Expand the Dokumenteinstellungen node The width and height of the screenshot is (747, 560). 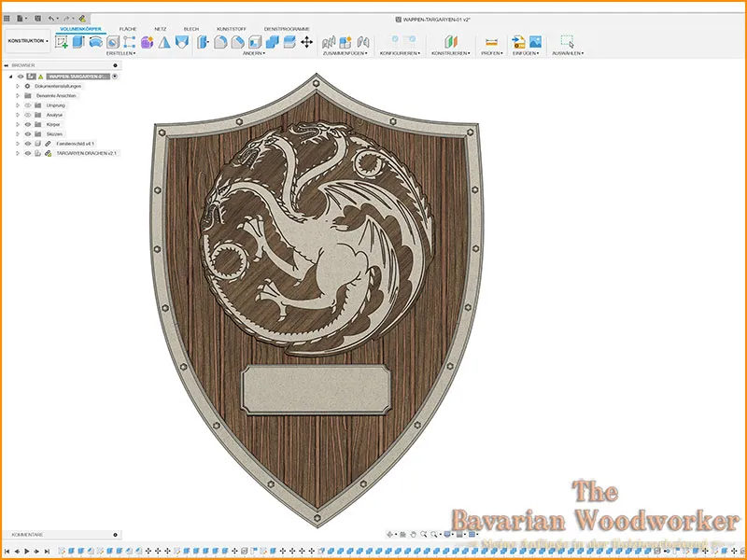coord(18,86)
